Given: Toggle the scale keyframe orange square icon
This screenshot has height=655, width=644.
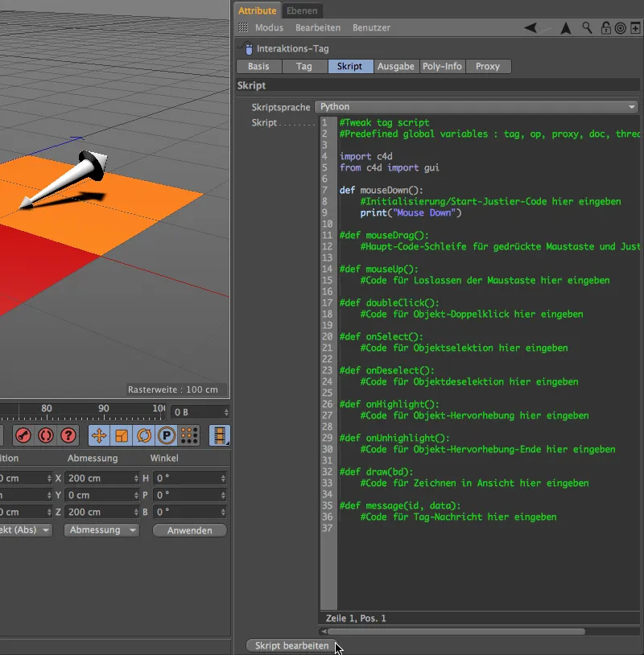Looking at the screenshot, I should click(122, 435).
